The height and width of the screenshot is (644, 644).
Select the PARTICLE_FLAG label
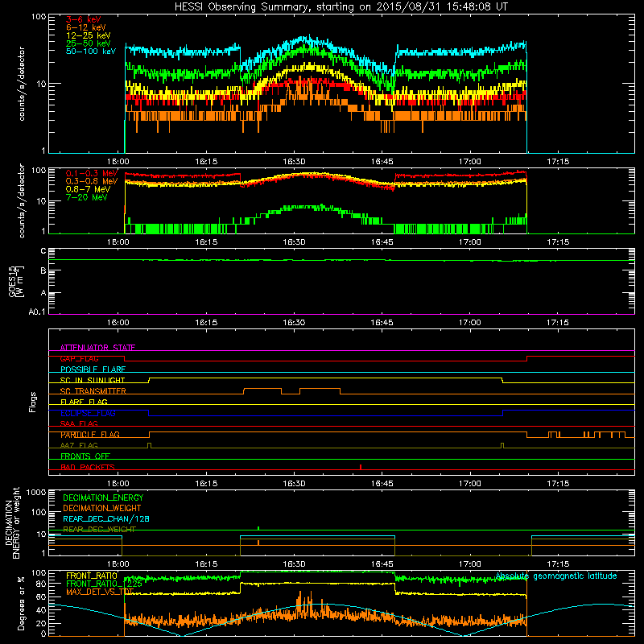[x=90, y=434]
